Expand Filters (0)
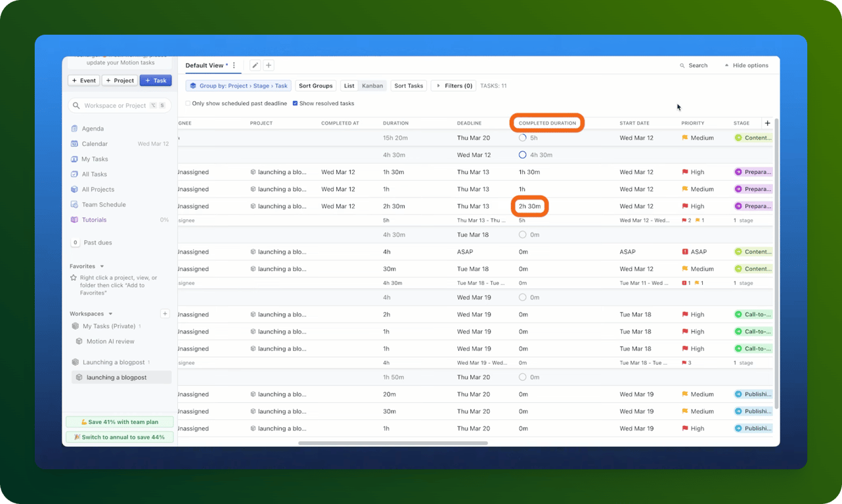This screenshot has width=842, height=504. (x=454, y=86)
